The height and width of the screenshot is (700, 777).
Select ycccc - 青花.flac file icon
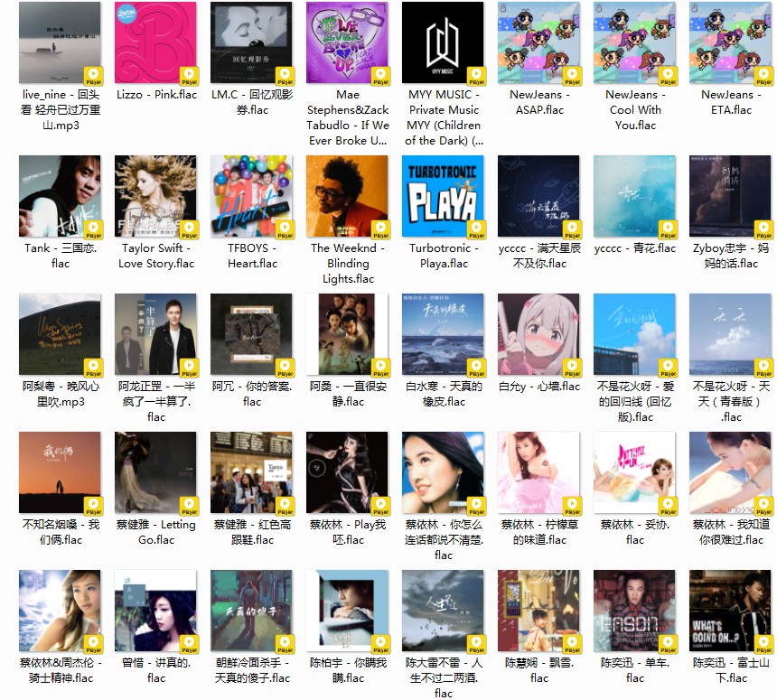634,196
